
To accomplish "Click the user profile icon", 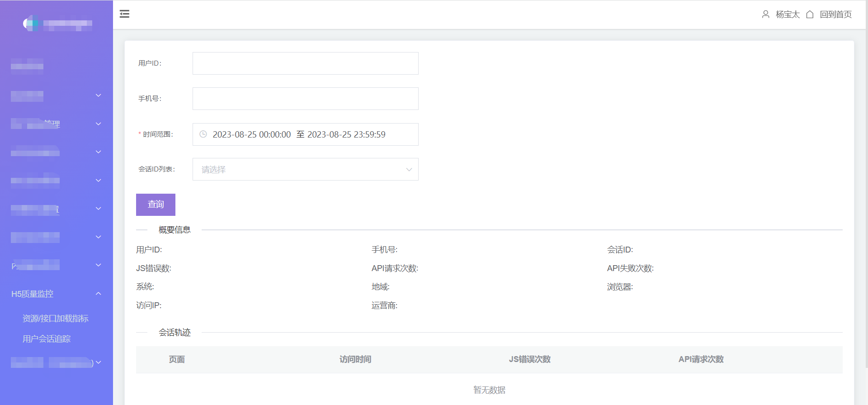I will [765, 14].
